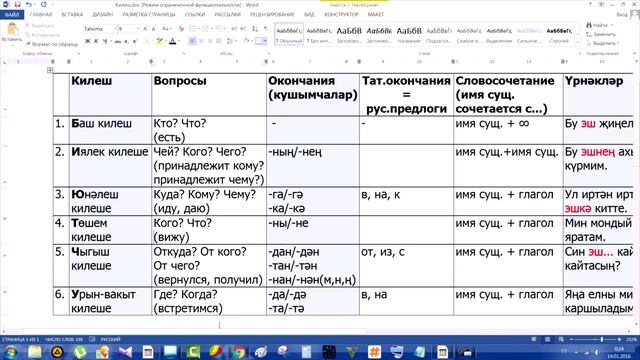Switch to the ВСТАВКА ribbon tab
Image resolution: width=640 pixels, height=360 pixels.
(x=72, y=15)
